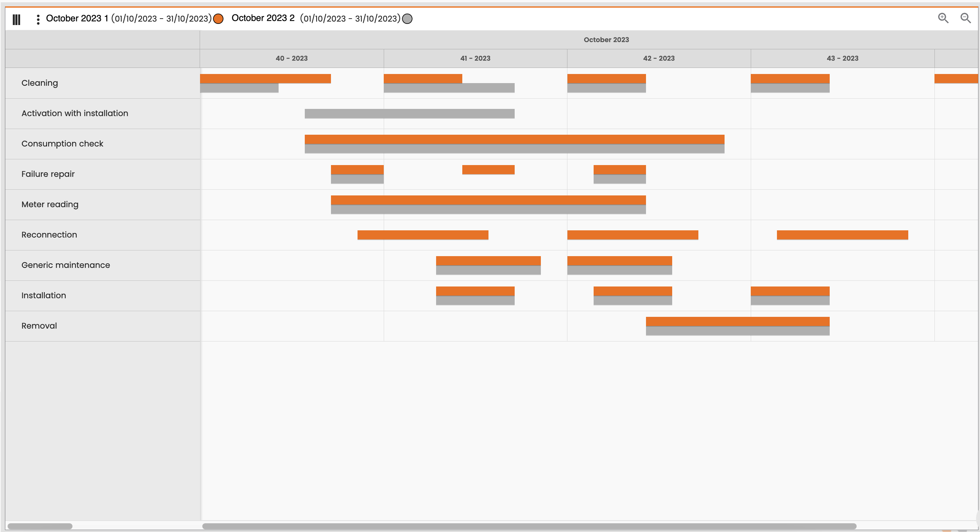
Task: Select the Reconnection row label
Action: coord(49,235)
